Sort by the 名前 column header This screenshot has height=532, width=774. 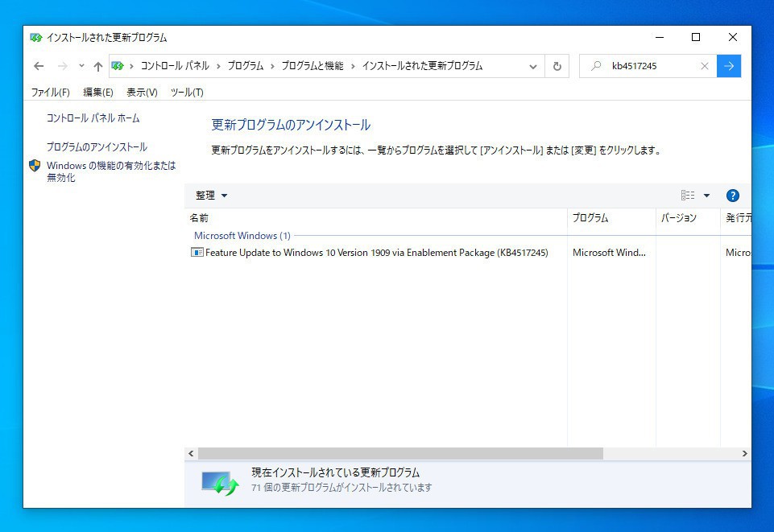[375, 218]
